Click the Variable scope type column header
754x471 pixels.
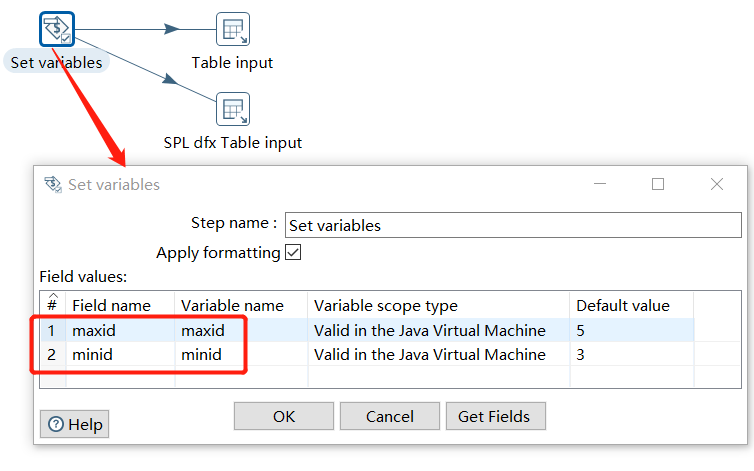click(x=438, y=305)
